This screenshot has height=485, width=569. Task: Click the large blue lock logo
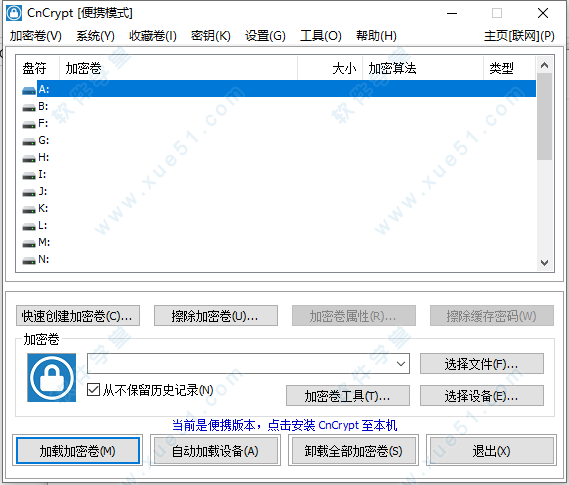pos(52,378)
